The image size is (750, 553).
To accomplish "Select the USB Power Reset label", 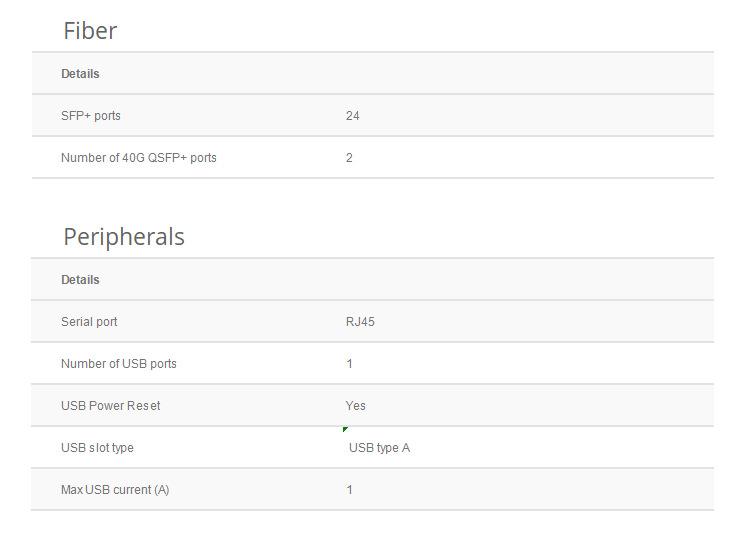I will tap(110, 406).
